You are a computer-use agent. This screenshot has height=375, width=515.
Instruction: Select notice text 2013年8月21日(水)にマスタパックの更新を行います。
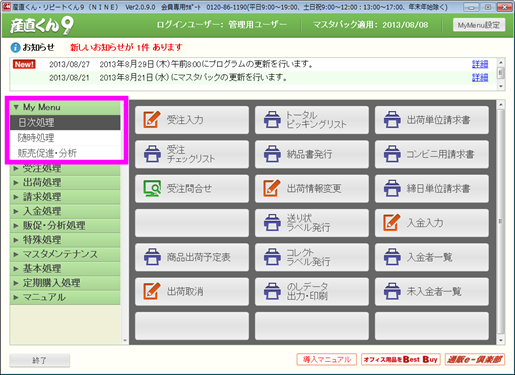click(193, 78)
